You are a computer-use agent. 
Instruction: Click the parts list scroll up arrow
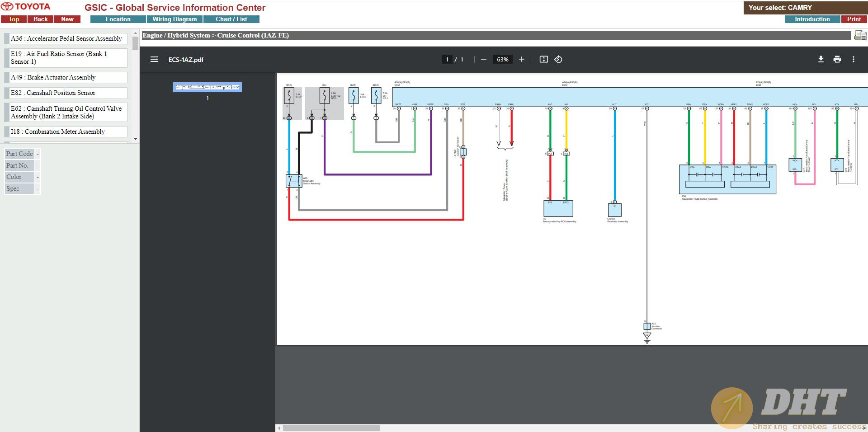click(135, 33)
